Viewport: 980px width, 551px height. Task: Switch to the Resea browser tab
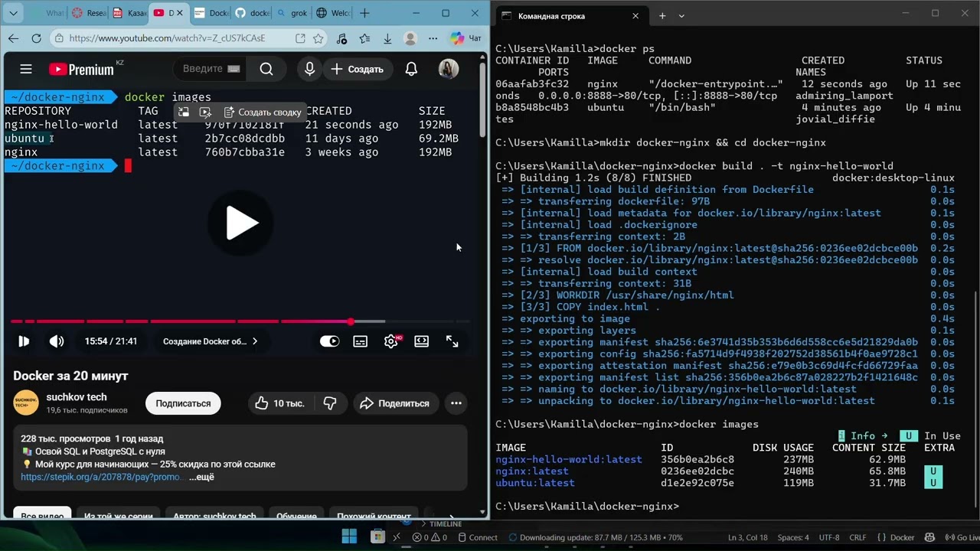88,13
